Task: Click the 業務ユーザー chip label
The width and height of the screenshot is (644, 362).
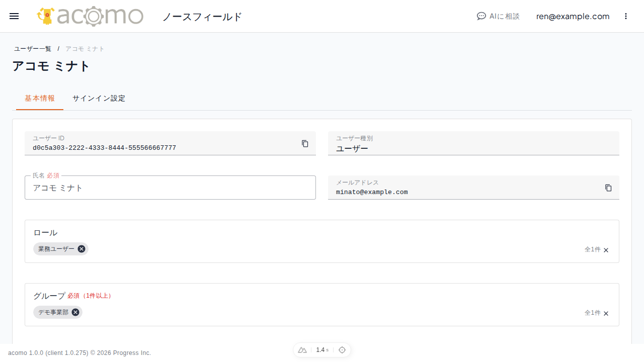Action: pos(56,249)
